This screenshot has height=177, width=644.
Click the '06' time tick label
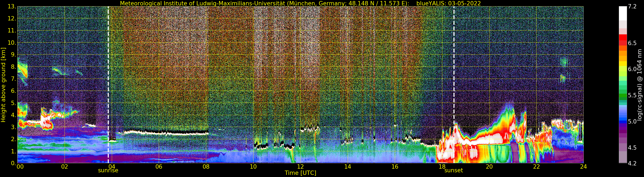159,167
